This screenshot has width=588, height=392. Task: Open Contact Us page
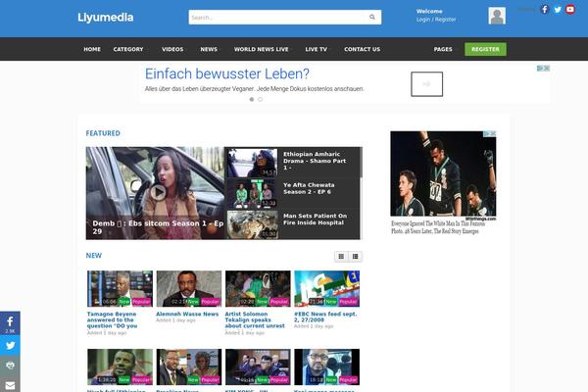click(362, 49)
